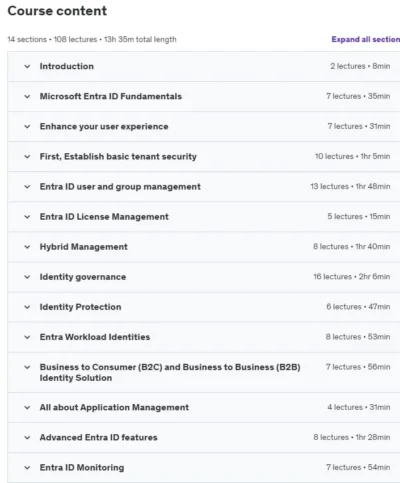The image size is (400, 483).
Task: Click chevron beside Enhance your user experience
Action: pyautogui.click(x=27, y=127)
